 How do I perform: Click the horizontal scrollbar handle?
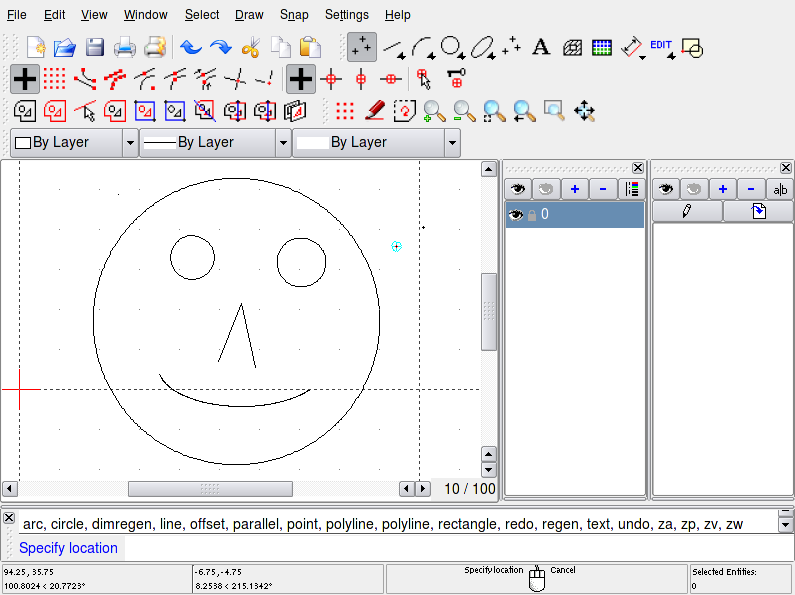click(210, 489)
